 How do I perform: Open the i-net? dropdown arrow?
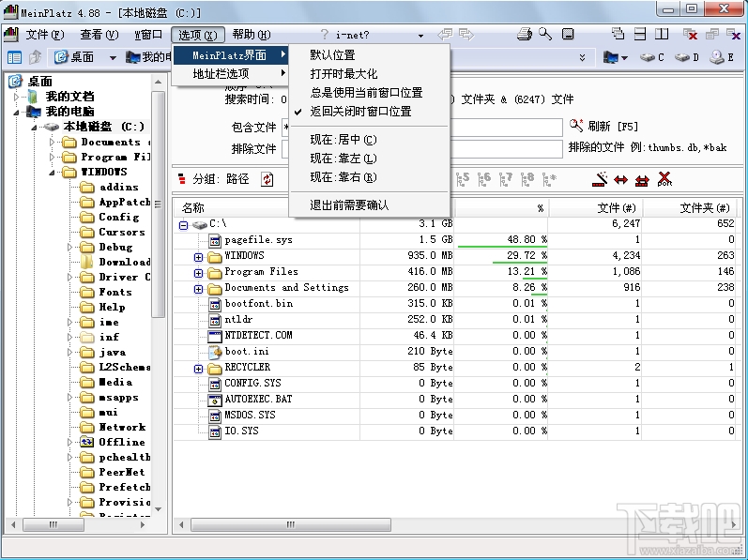[x=420, y=36]
